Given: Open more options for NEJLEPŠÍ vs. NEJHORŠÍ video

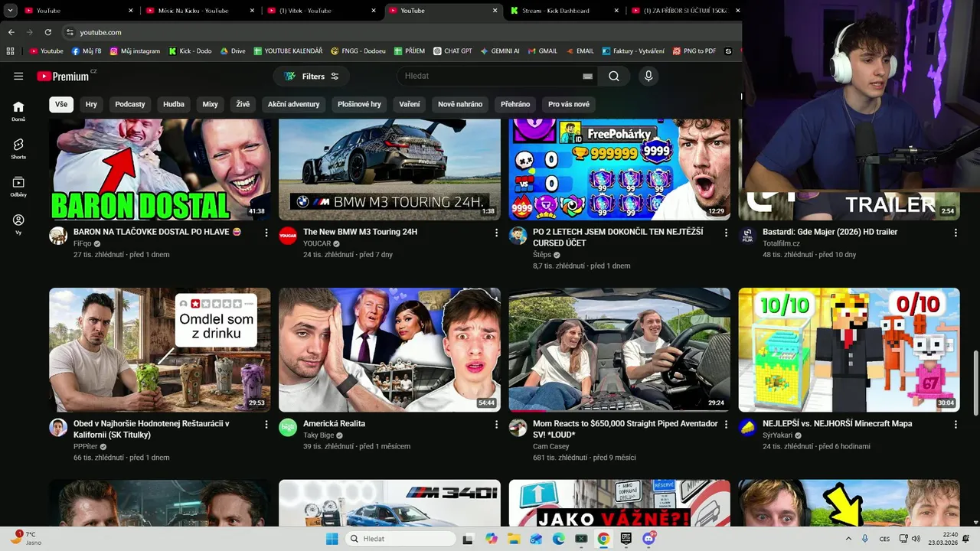Looking at the screenshot, I should (955, 424).
